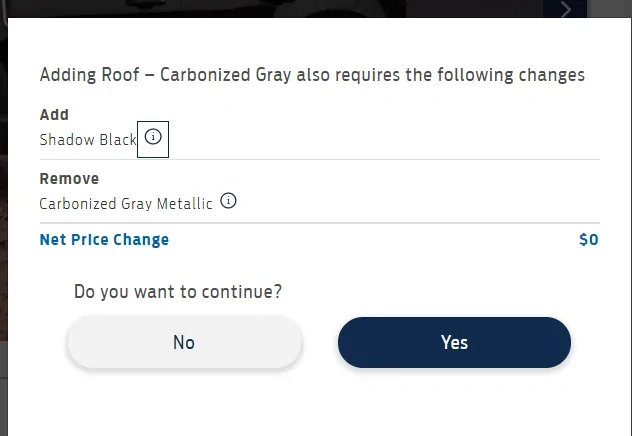Open info for Carbonized Gray Metallic
632x436 pixels.
tap(228, 201)
